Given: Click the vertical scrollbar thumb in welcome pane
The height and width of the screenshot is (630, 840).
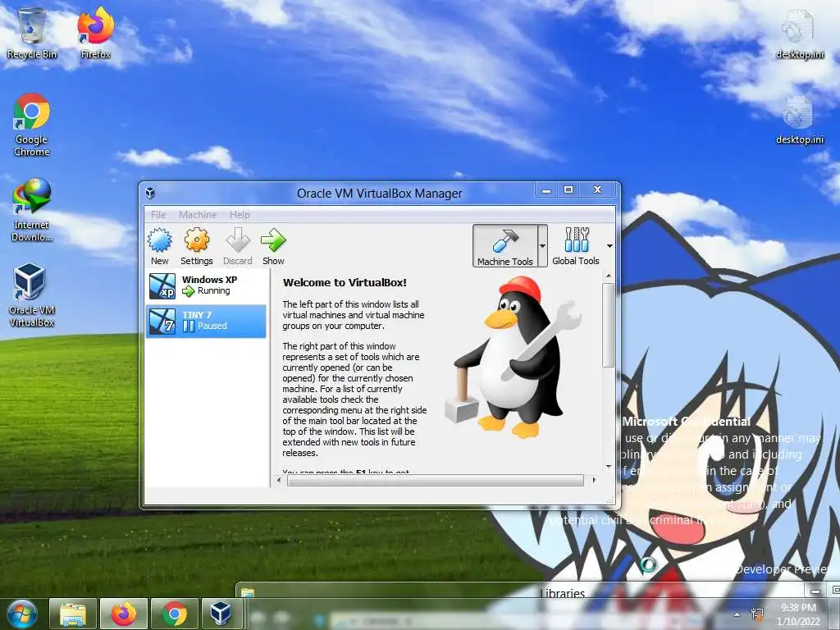Looking at the screenshot, I should 608,325.
